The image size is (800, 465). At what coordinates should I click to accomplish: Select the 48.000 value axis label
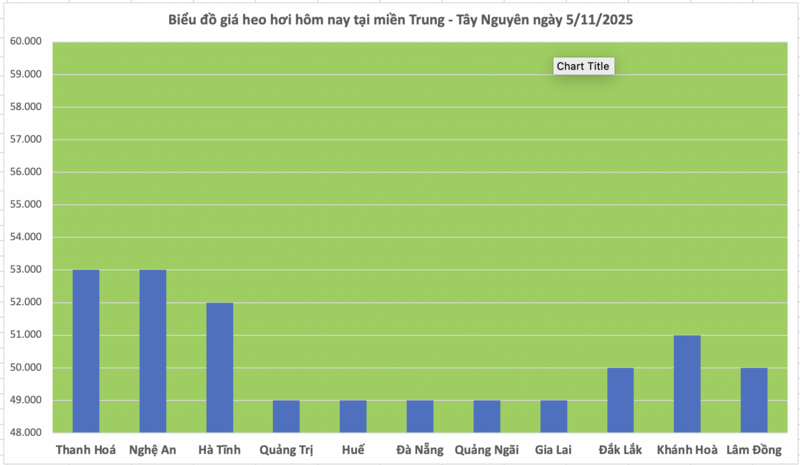25,433
